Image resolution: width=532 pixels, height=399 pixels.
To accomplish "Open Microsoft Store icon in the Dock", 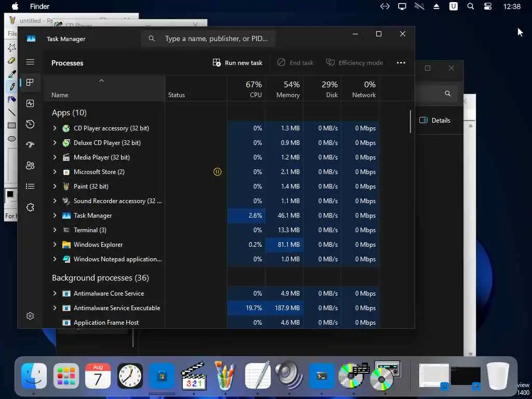I will tap(162, 376).
